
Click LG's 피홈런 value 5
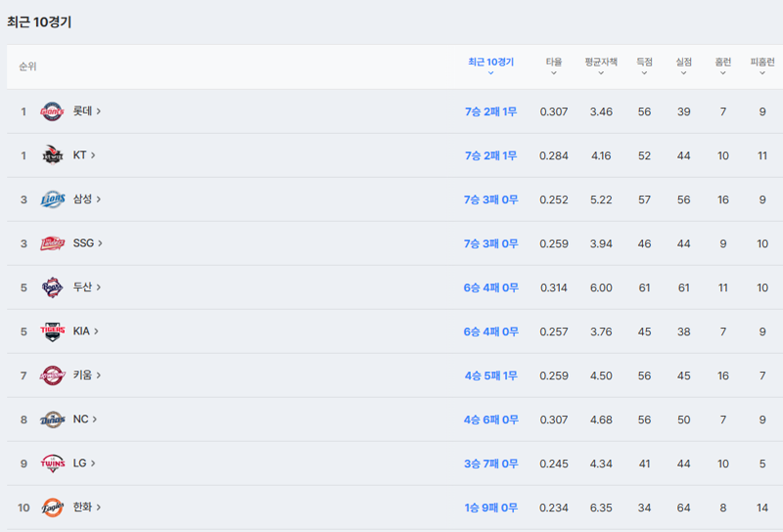[762, 464]
